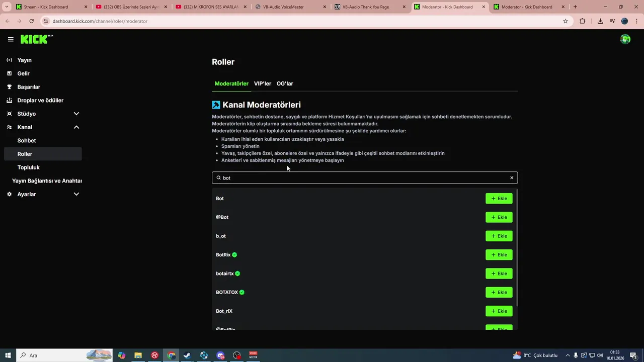
Task: Collapse the Kanal section chevron
Action: tap(76, 127)
